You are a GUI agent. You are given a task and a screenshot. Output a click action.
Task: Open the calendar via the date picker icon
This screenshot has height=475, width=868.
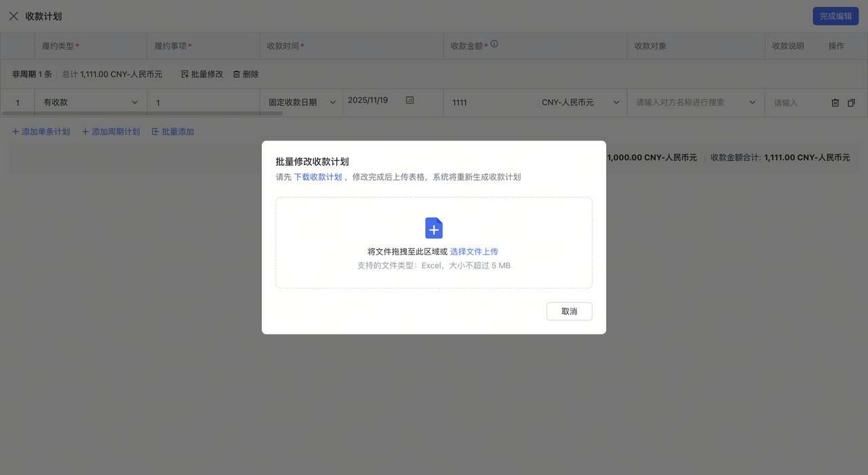(410, 99)
